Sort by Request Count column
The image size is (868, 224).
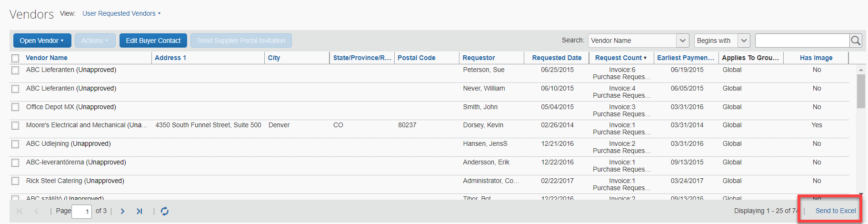pyautogui.click(x=621, y=58)
